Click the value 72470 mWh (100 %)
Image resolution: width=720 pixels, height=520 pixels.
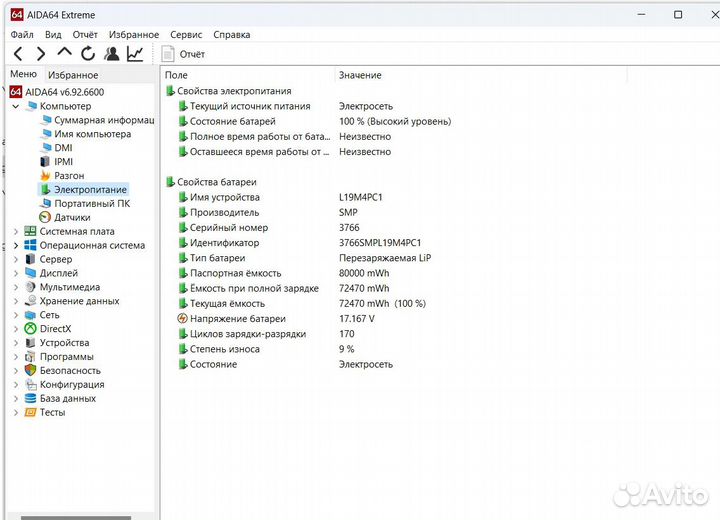pyautogui.click(x=382, y=304)
